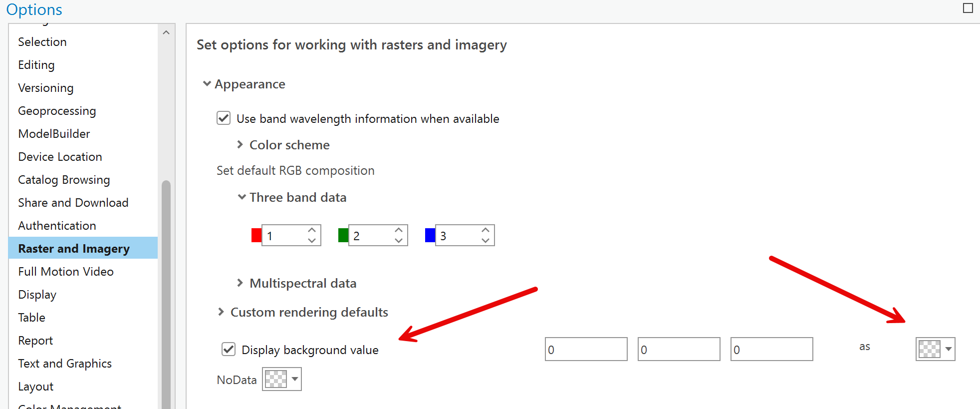This screenshot has width=980, height=409.
Task: Click the first background value input field
Action: click(x=585, y=349)
